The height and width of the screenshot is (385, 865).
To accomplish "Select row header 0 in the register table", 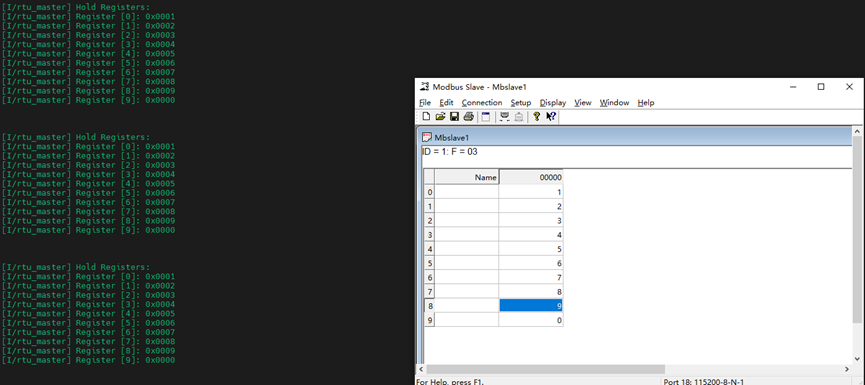I will (x=429, y=192).
